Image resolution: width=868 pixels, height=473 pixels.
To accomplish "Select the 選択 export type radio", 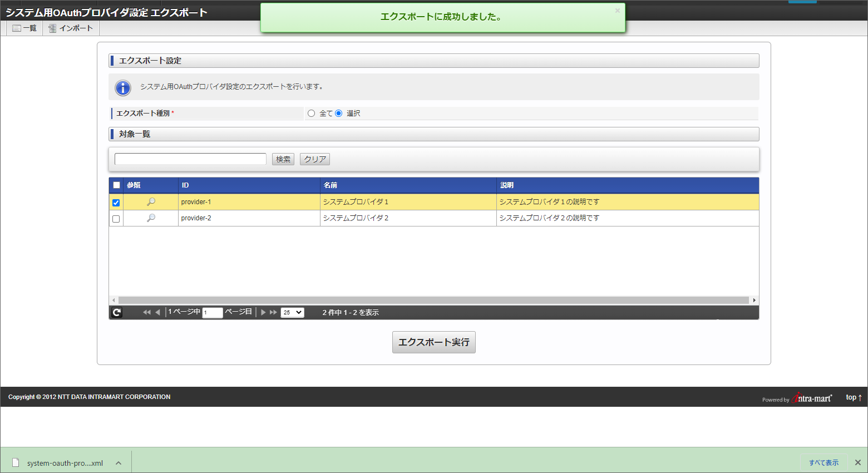I will point(339,114).
